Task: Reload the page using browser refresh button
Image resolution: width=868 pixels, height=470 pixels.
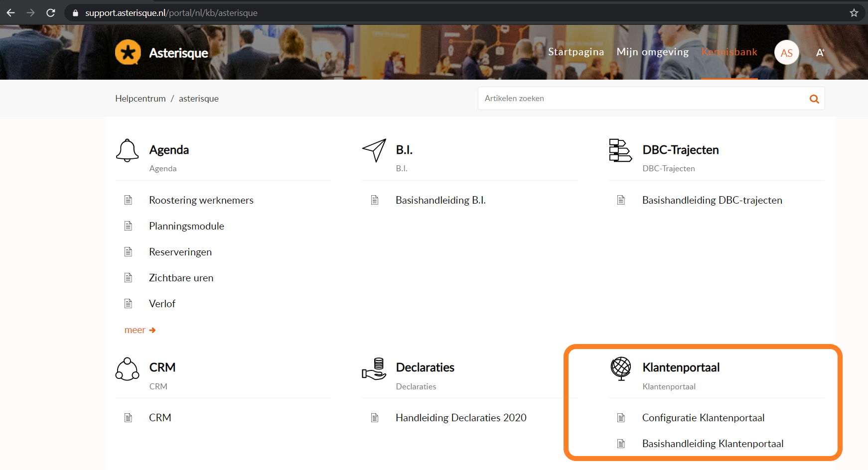Action: (51, 13)
